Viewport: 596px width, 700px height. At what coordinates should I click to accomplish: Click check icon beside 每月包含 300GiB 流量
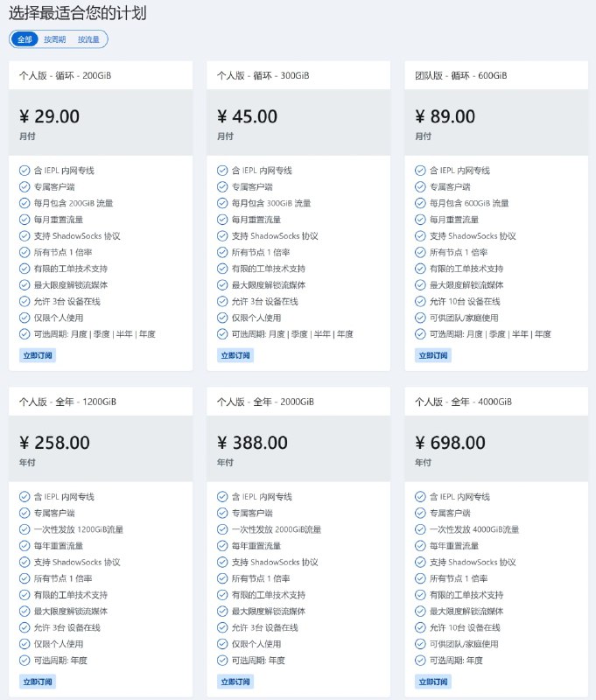click(x=222, y=203)
